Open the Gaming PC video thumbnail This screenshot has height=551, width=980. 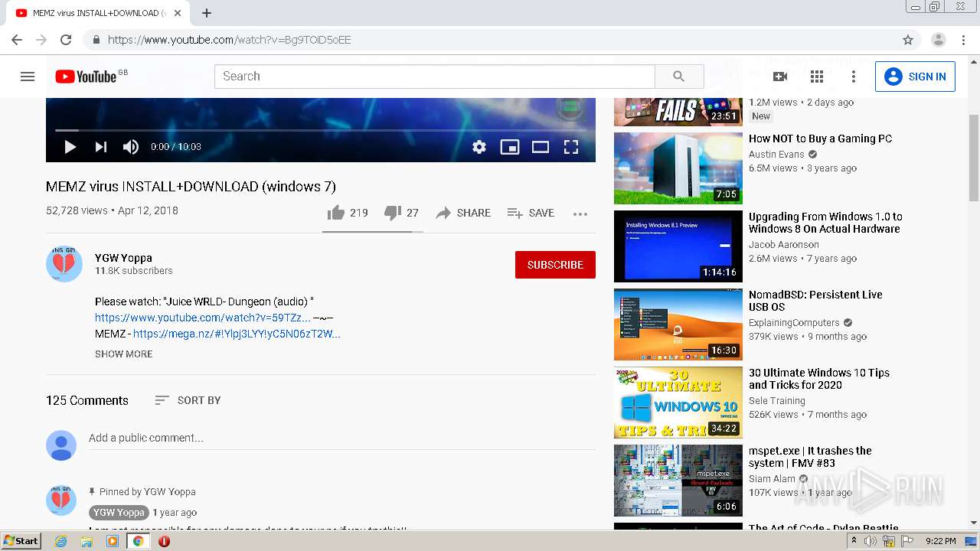678,168
